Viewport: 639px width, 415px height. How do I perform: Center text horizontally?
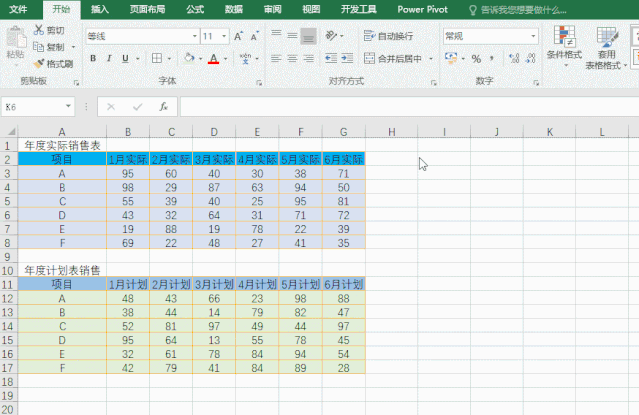292,58
